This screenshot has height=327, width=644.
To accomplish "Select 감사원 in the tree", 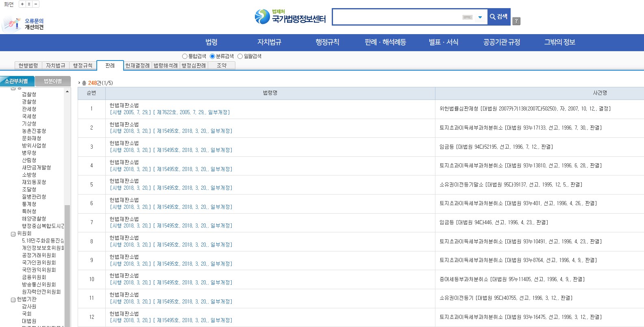I will point(29,306).
